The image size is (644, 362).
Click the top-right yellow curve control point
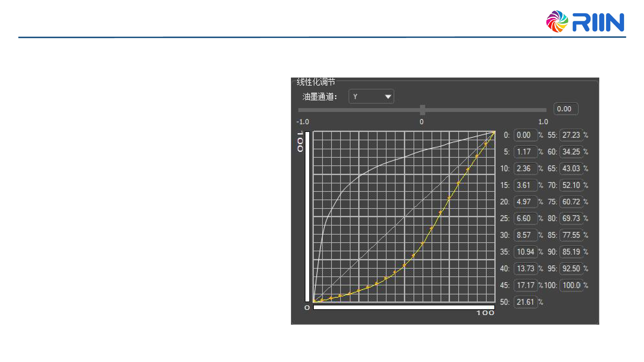494,132
